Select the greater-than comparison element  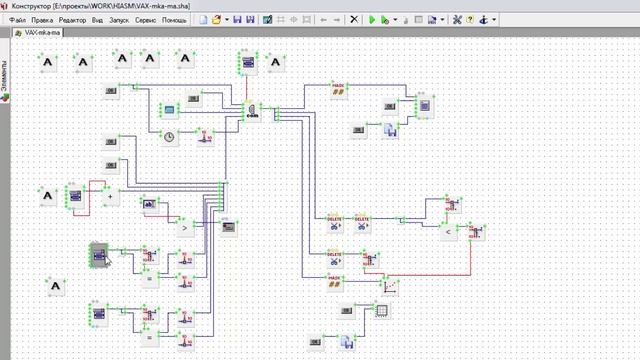tap(184, 228)
